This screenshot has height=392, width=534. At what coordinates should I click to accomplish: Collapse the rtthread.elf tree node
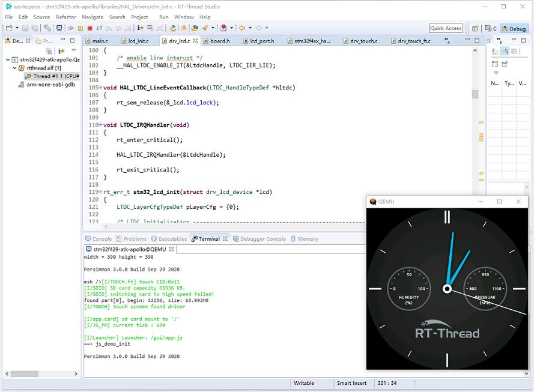tap(14, 68)
